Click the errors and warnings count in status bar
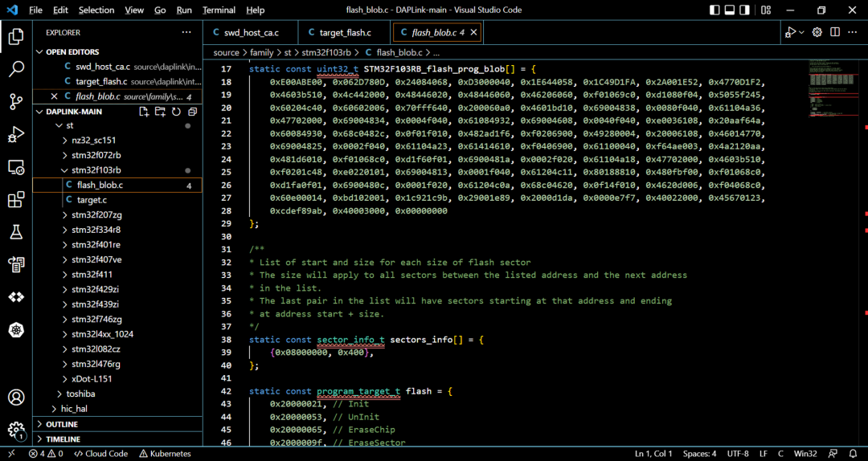This screenshot has width=868, height=461. (x=47, y=454)
